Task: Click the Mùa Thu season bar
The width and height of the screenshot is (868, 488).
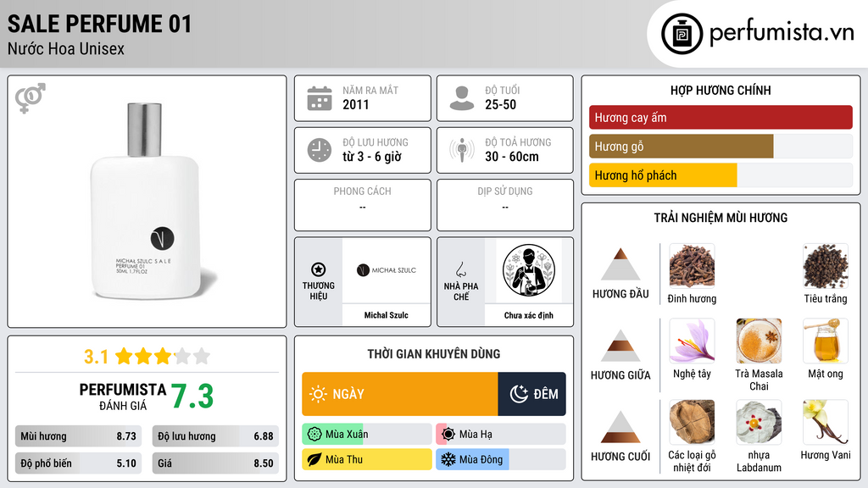Action: click(x=367, y=459)
